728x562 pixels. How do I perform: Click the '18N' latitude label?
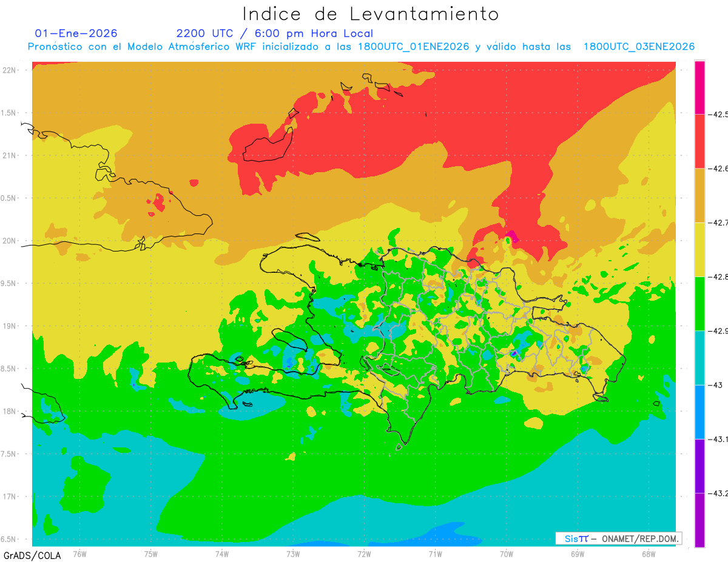(10, 411)
